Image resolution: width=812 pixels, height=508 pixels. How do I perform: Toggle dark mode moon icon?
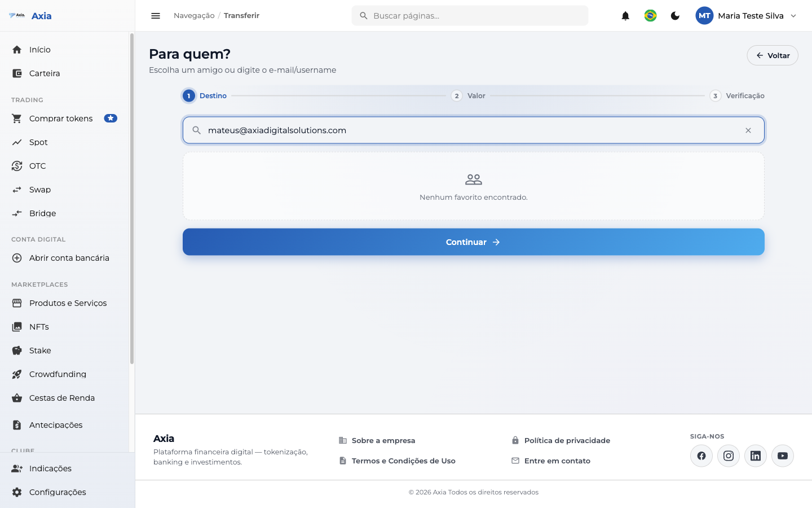(675, 16)
